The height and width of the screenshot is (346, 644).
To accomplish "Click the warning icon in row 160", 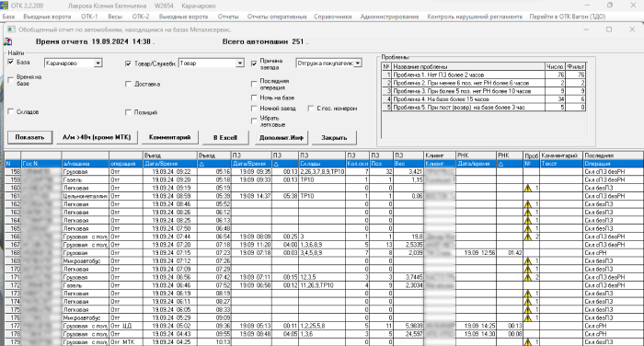I will pyautogui.click(x=528, y=188).
